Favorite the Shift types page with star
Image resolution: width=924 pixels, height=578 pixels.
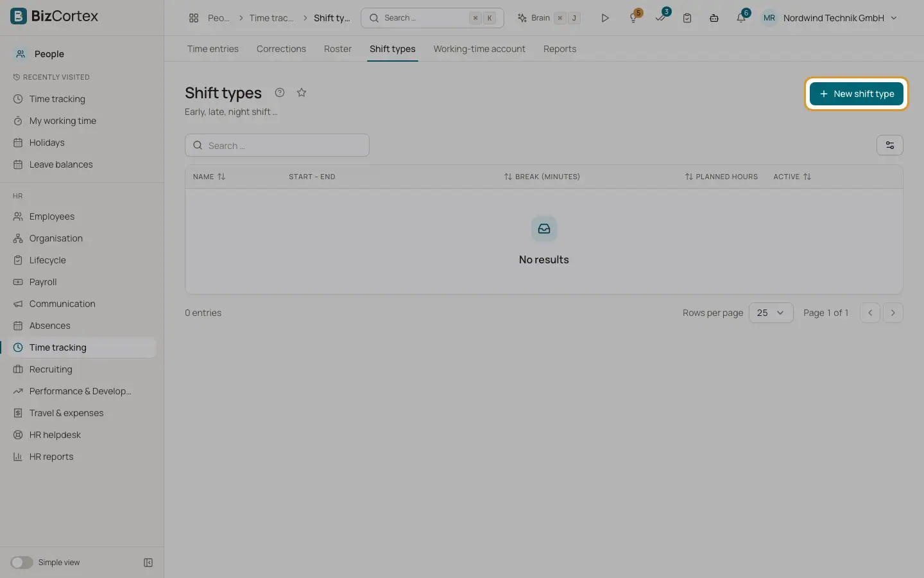pos(302,92)
